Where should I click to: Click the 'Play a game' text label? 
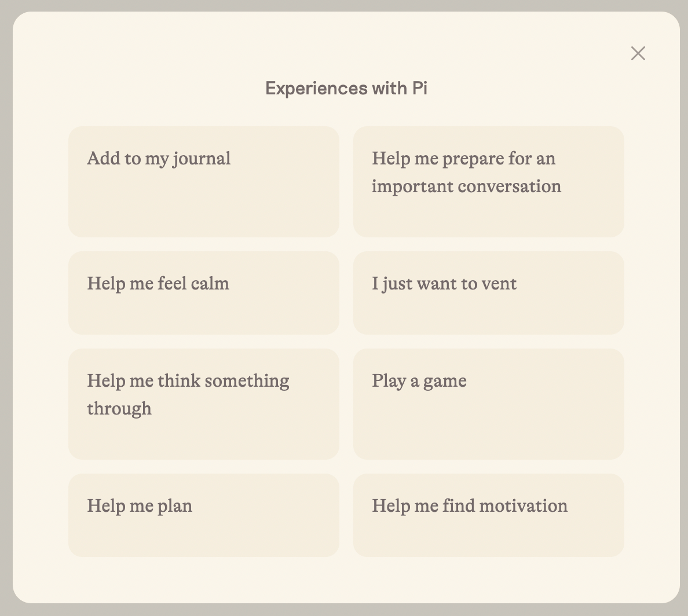pyautogui.click(x=419, y=381)
